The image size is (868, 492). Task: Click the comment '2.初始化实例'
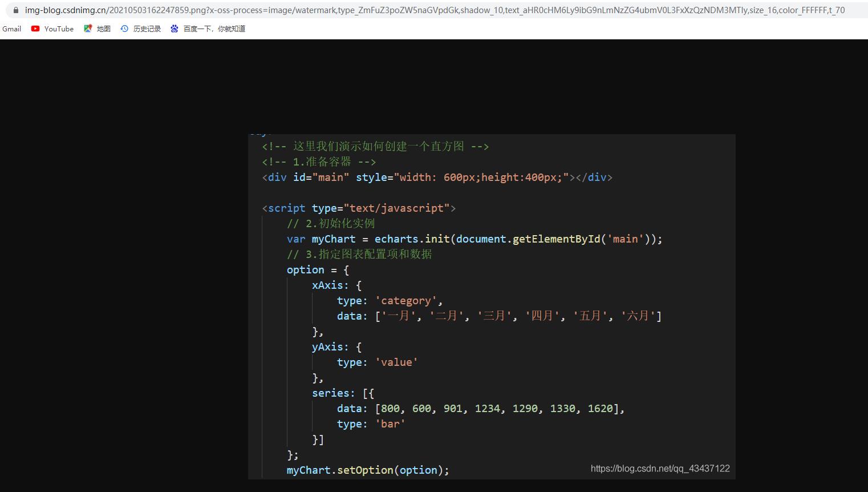click(331, 223)
